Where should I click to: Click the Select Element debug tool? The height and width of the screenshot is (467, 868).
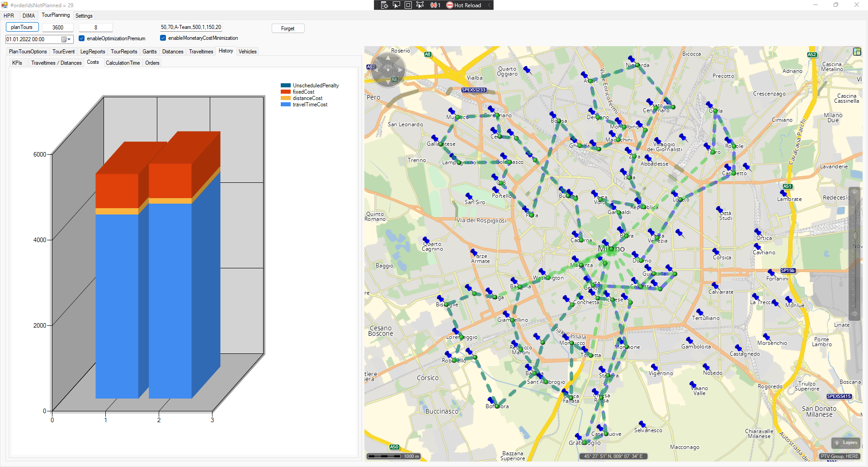(396, 5)
